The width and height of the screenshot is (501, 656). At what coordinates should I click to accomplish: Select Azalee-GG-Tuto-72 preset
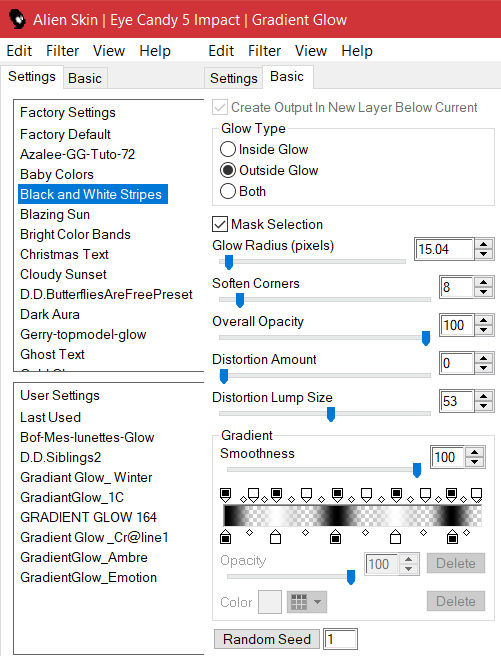pyautogui.click(x=77, y=154)
